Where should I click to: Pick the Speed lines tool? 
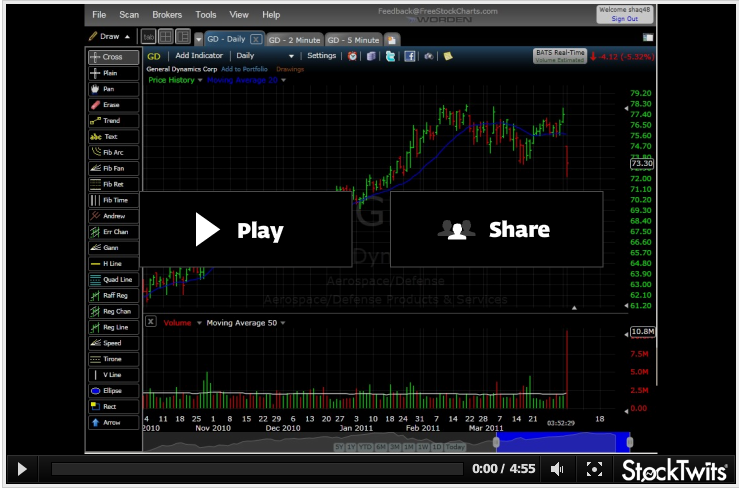coord(113,343)
